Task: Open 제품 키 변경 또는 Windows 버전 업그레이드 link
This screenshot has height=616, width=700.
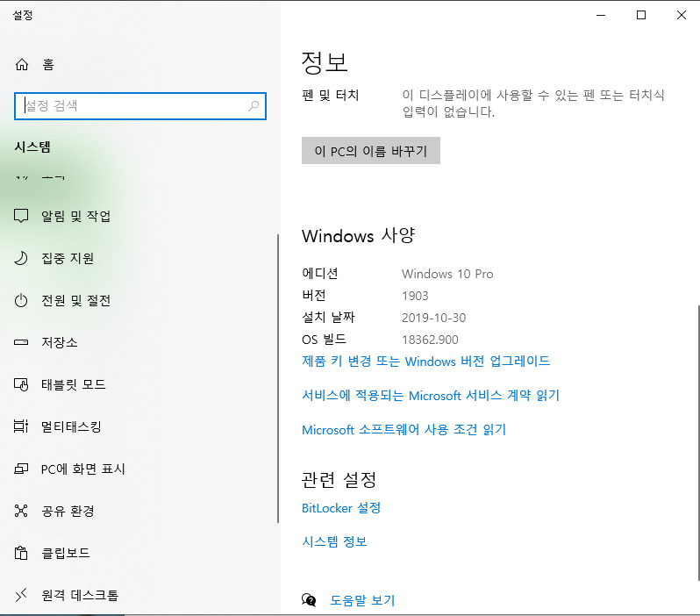Action: tap(426, 361)
